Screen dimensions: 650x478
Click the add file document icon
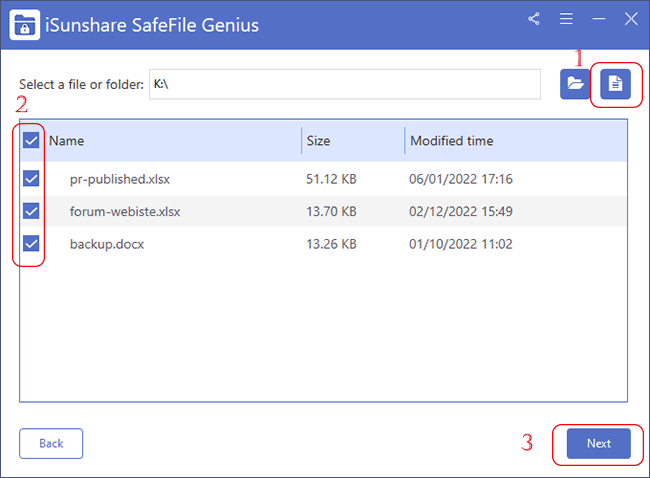pyautogui.click(x=615, y=84)
